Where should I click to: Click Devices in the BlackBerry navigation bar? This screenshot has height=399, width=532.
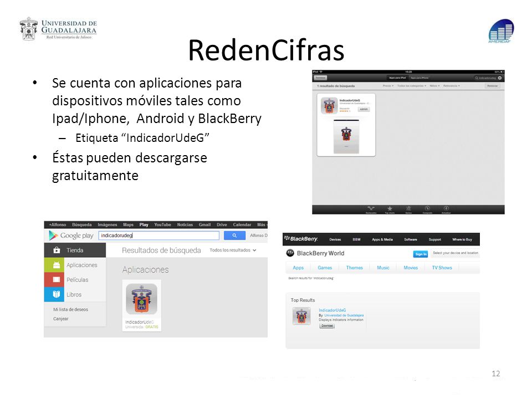click(x=335, y=239)
